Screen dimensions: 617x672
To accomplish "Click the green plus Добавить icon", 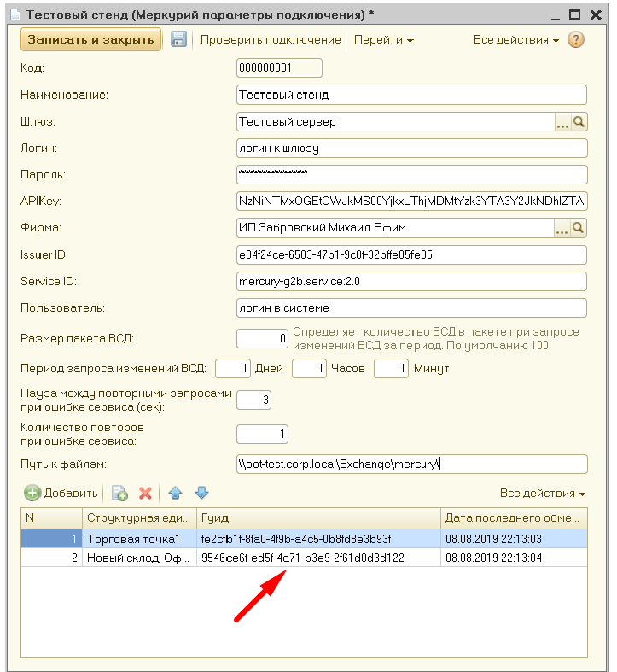I will pyautogui.click(x=32, y=493).
